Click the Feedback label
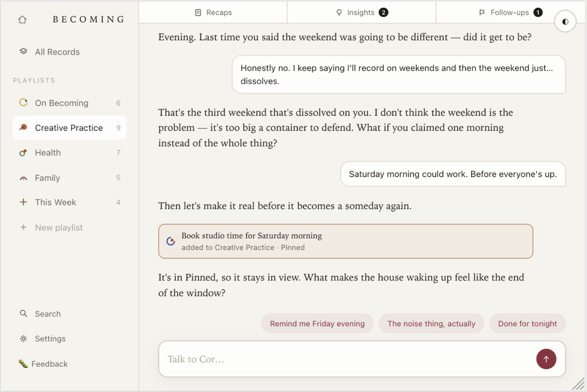 pos(50,364)
